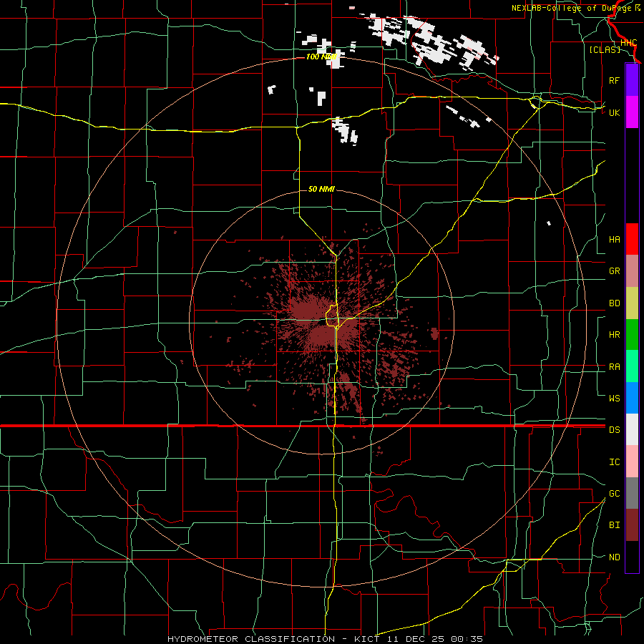This screenshot has width=644, height=644.
Task: Click the IC legend label text
Action: (614, 462)
